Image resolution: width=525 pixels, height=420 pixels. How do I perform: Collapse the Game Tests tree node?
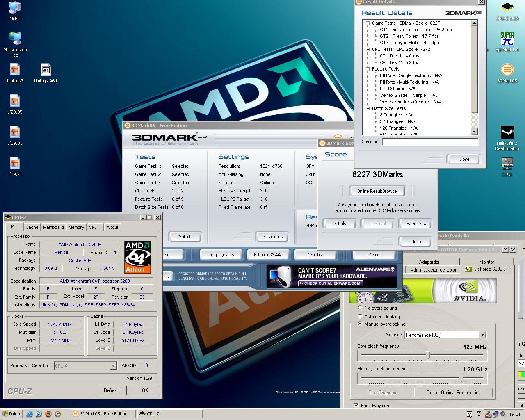[x=368, y=23]
